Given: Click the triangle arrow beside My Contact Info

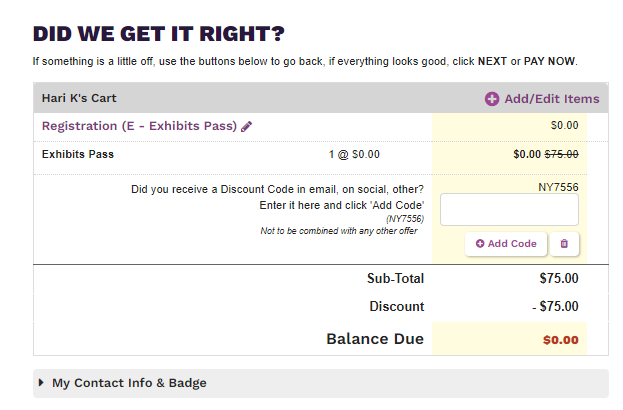Looking at the screenshot, I should [x=41, y=382].
